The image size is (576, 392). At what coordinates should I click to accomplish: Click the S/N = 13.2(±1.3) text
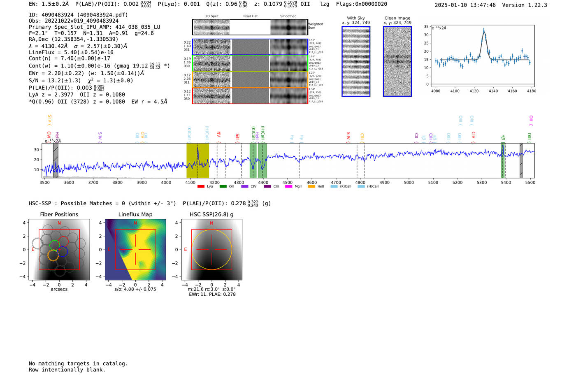[x=55, y=81]
